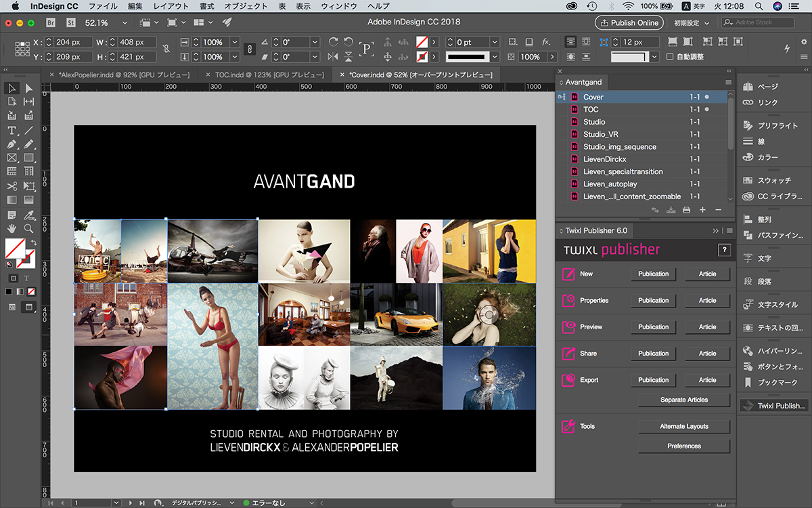
Task: Select the Free Transform tool
Action: coord(29,186)
